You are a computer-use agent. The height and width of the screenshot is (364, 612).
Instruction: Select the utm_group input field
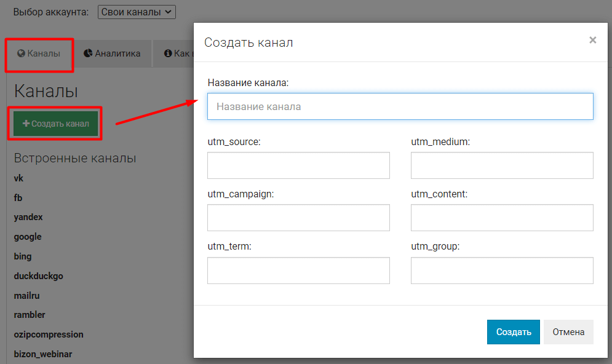502,271
